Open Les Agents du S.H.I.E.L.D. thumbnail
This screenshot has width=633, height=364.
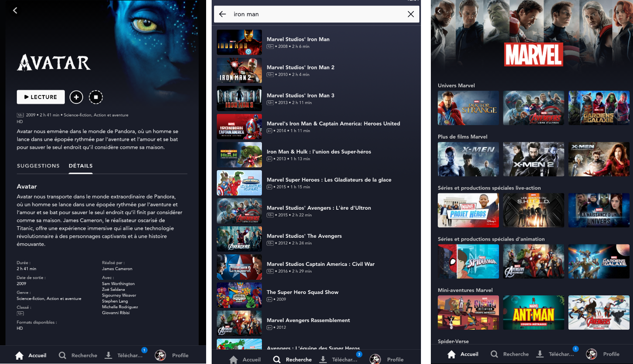(533, 210)
